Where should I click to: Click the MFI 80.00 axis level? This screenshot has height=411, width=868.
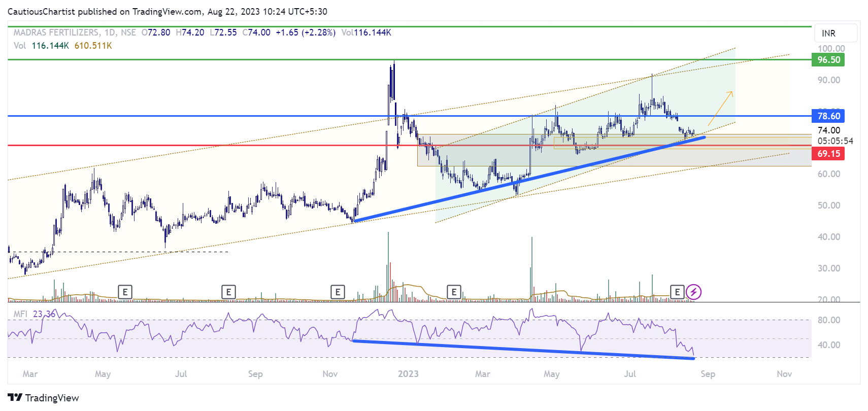(x=829, y=320)
